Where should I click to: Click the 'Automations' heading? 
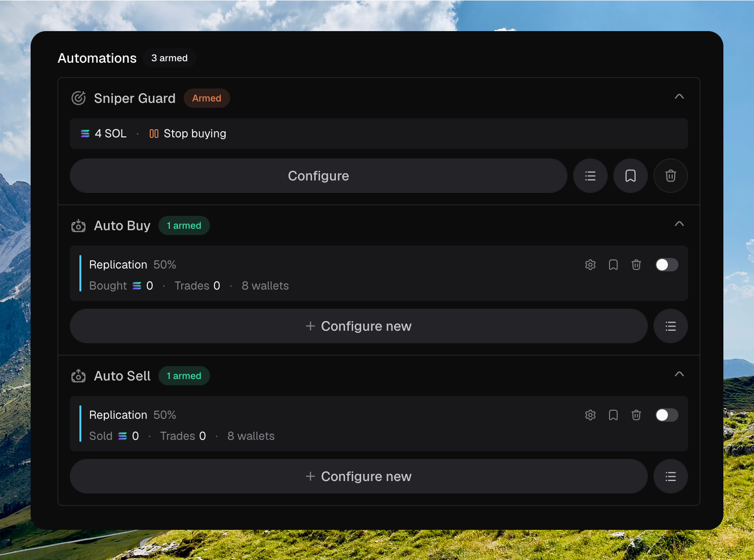[x=97, y=58]
